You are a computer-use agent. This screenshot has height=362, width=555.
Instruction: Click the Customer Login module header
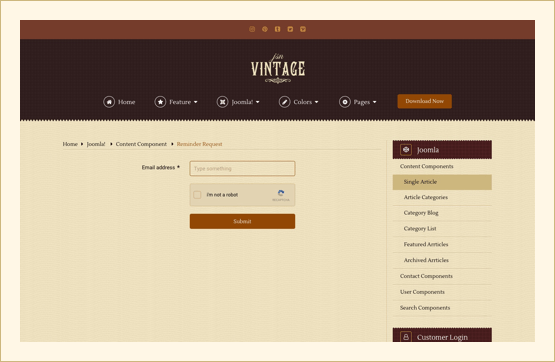pos(442,335)
